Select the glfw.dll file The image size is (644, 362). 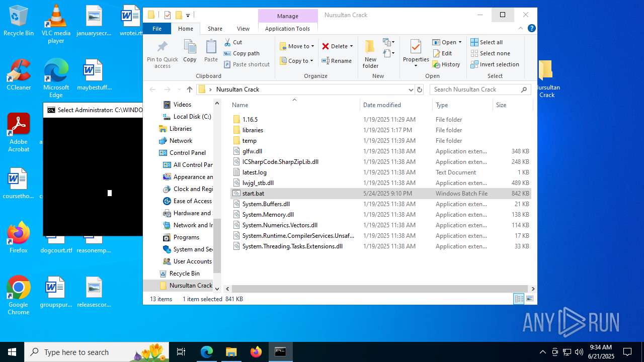[x=381, y=151]
